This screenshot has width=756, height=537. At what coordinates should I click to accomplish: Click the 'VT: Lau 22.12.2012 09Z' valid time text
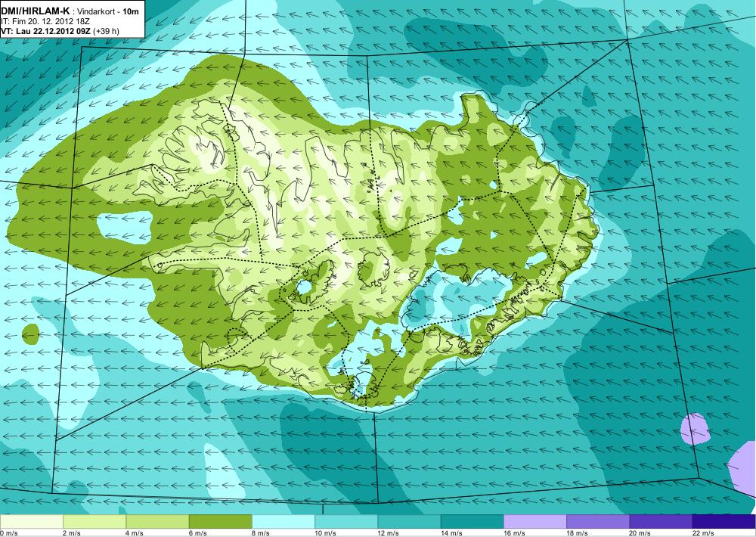click(46, 31)
